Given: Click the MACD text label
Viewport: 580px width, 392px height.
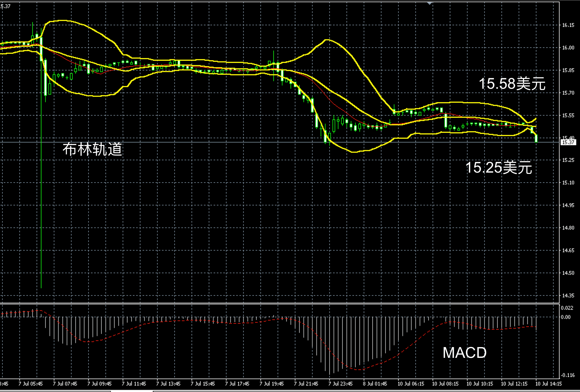Looking at the screenshot, I should [465, 352].
